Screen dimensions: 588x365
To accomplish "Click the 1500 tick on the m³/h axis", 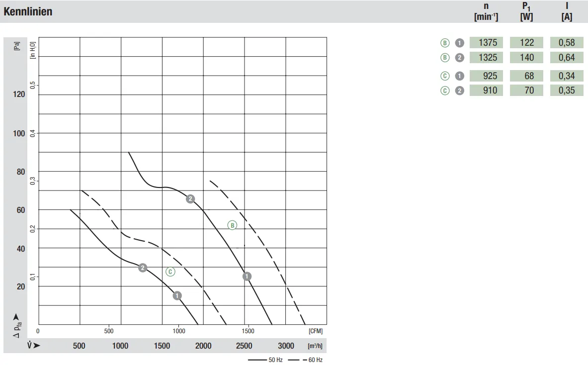I will [x=162, y=346].
